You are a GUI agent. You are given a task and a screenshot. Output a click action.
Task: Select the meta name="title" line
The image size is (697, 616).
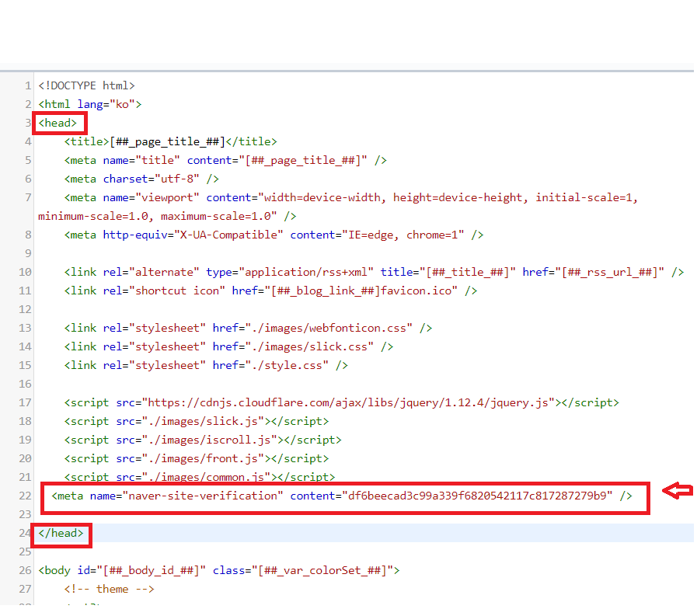(225, 160)
